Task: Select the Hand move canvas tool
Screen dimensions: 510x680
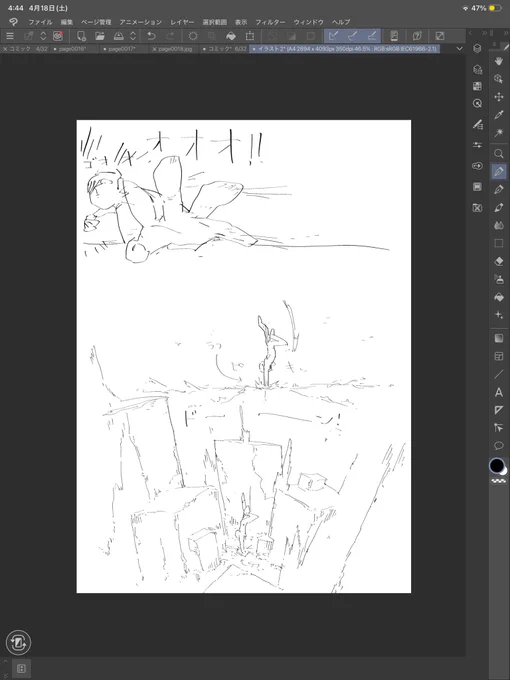Action: (499, 61)
